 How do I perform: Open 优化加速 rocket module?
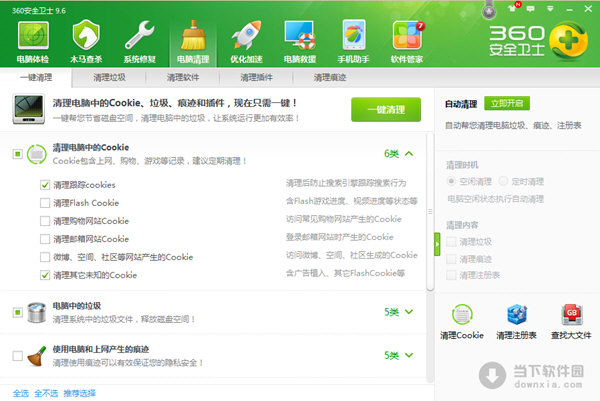246,42
